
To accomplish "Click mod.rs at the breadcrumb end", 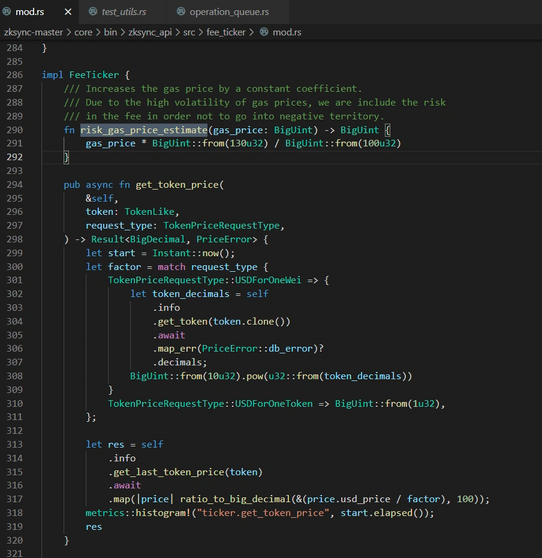I will 287,32.
